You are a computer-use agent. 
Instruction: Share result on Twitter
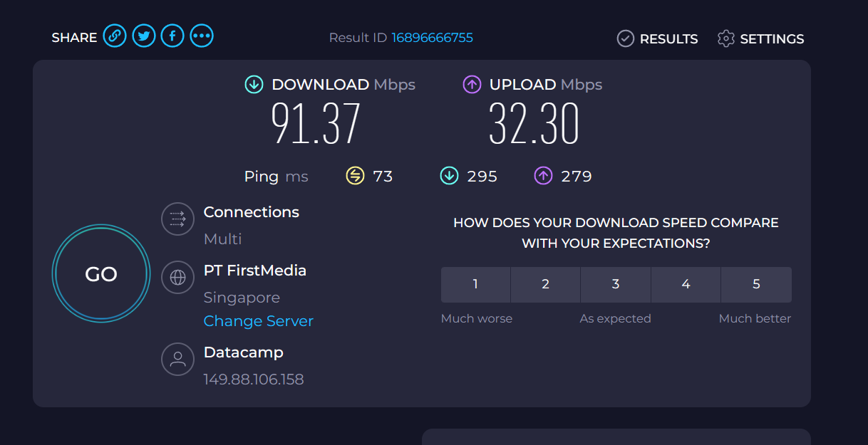(144, 36)
